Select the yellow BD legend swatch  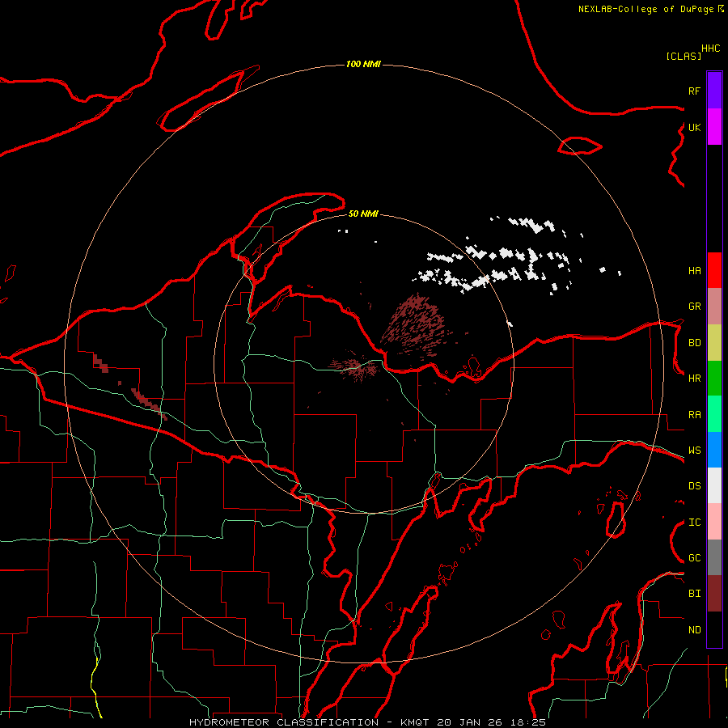pyautogui.click(x=714, y=342)
